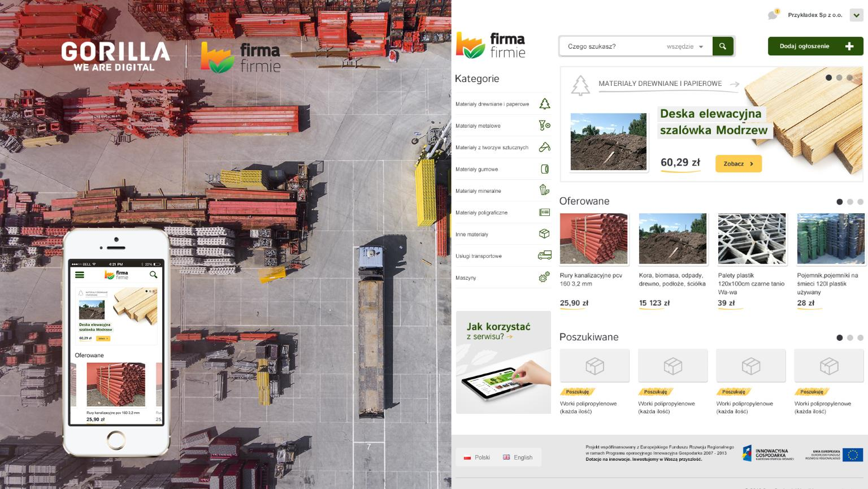Focus the 'Czego szukasz?' search field

pos(613,46)
